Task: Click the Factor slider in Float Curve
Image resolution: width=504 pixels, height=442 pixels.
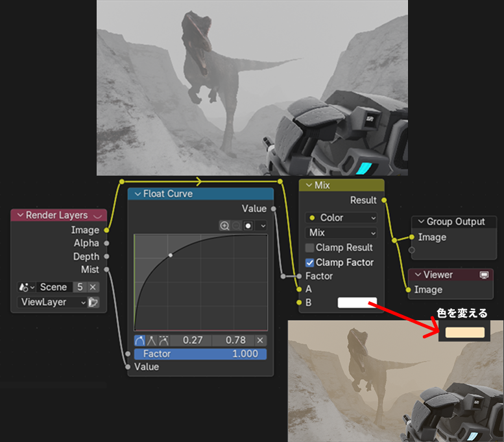Action: 200,354
